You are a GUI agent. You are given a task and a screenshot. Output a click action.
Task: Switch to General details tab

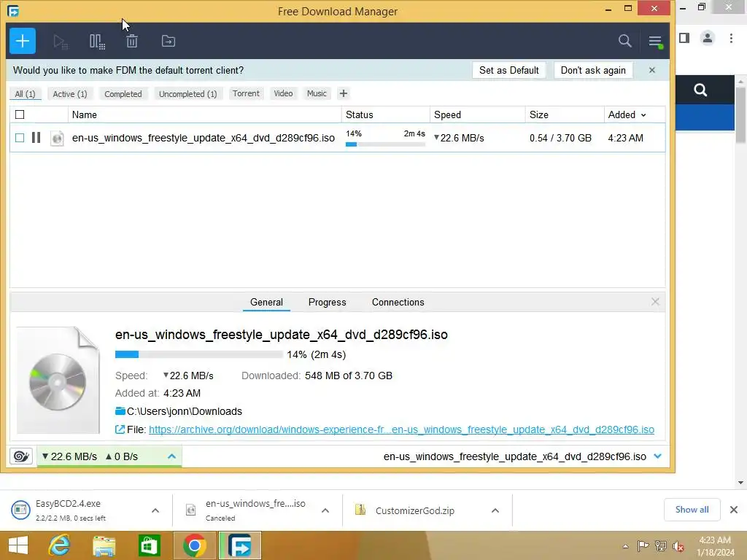point(266,303)
